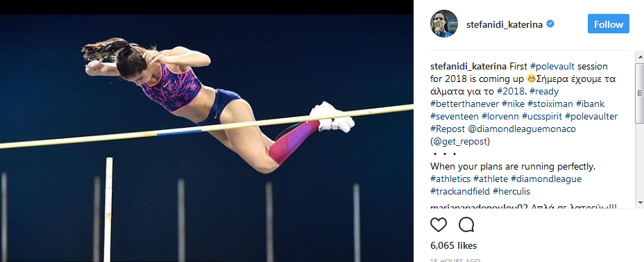Click the comments scrollbar down arrow
Screen dimensions: 644x262
click(640, 203)
